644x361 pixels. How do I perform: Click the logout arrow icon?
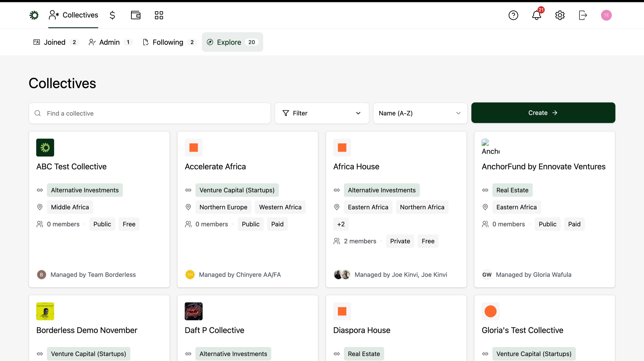pyautogui.click(x=583, y=15)
